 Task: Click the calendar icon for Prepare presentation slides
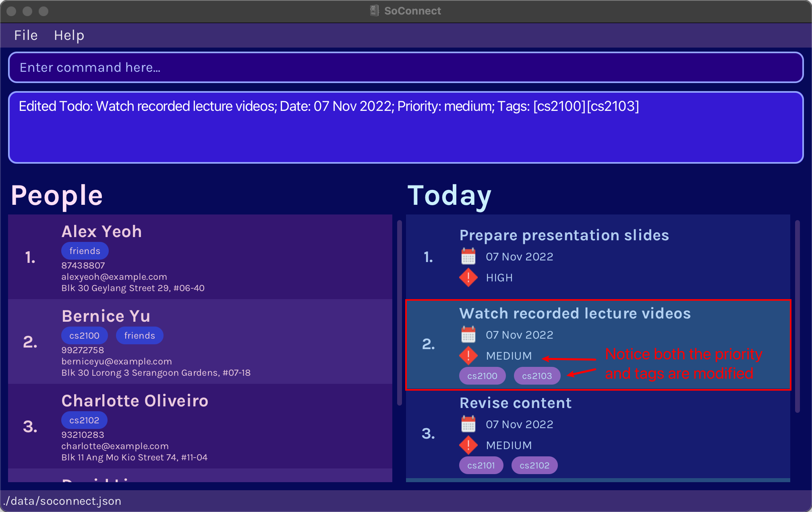click(468, 256)
